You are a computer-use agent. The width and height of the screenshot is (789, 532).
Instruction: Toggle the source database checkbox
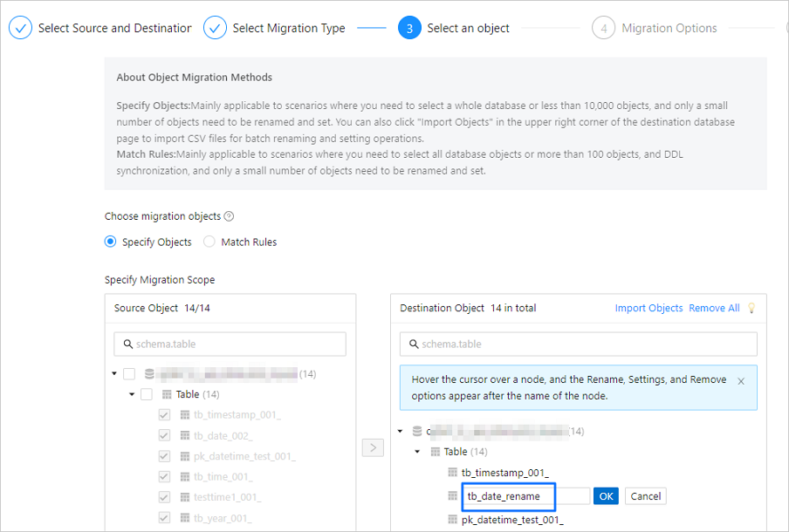pos(129,374)
